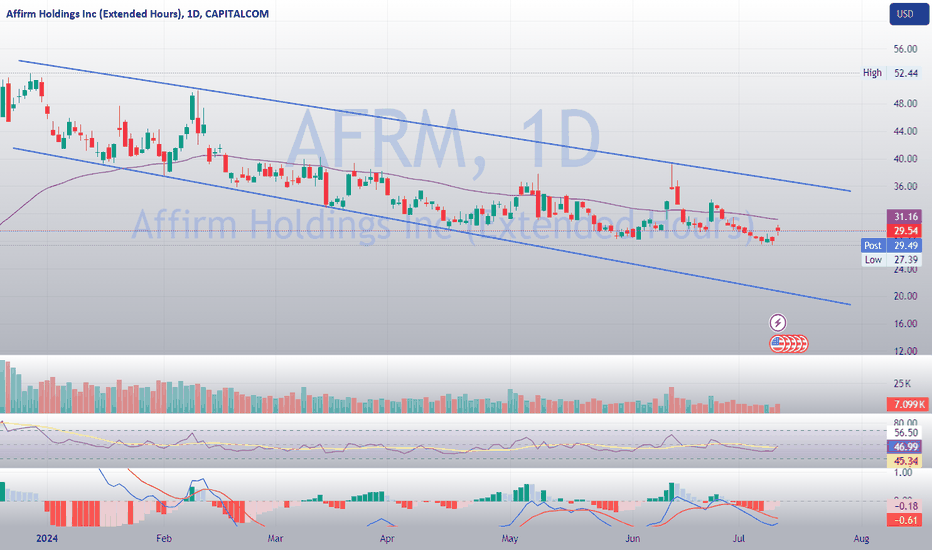Click the Jul label on time axis
This screenshot has width=932, height=550.
pyautogui.click(x=739, y=538)
